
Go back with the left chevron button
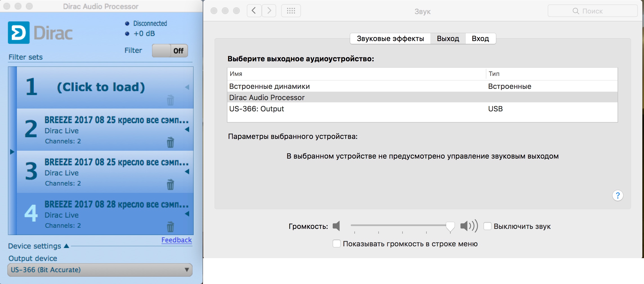(x=254, y=11)
